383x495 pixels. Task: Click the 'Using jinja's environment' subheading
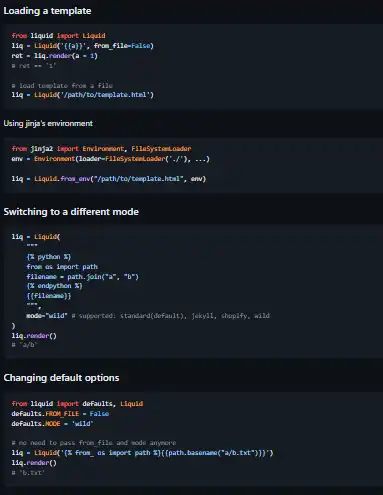tap(48, 123)
